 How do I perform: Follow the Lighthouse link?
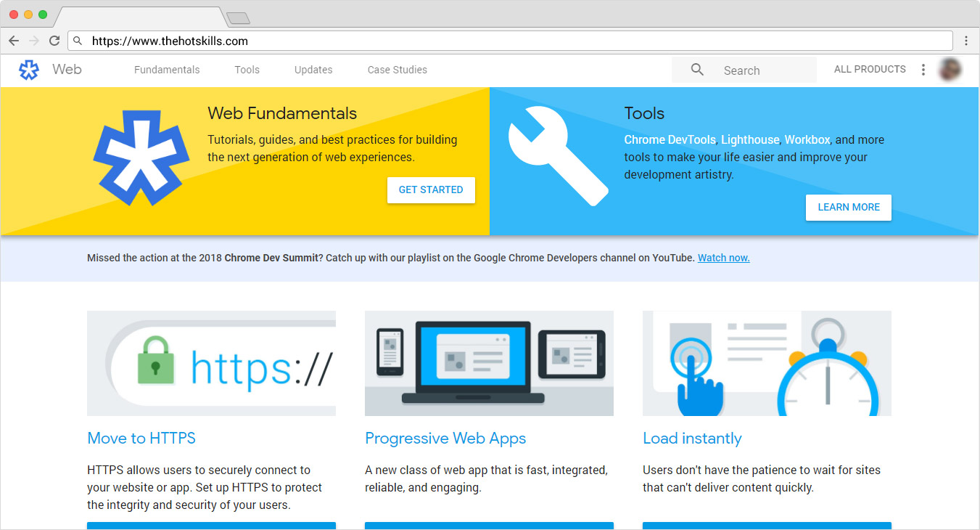[750, 139]
